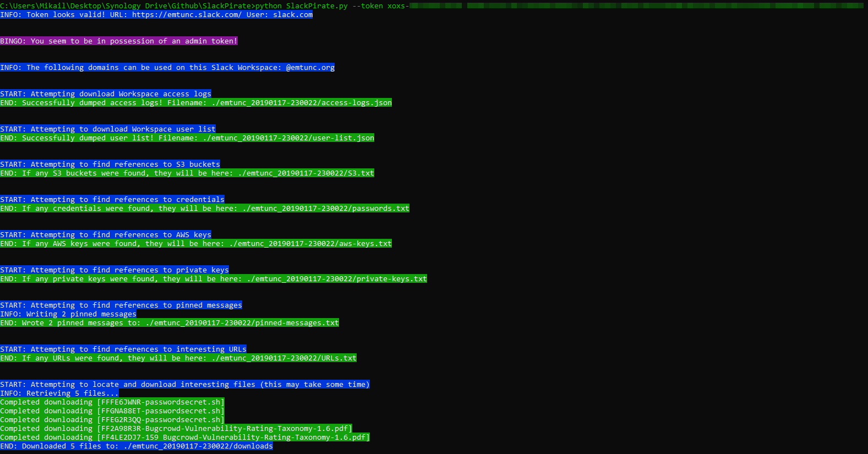Click the URLs.txt file path
868x454 pixels.
coord(284,358)
